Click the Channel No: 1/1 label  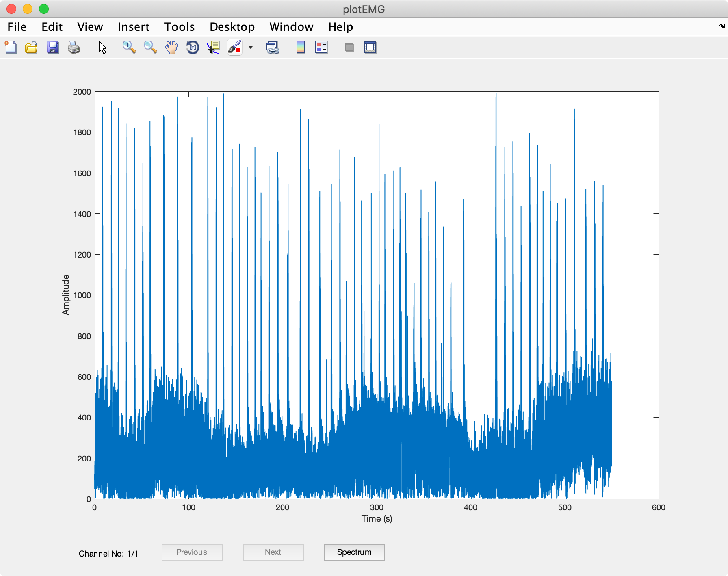tap(108, 554)
